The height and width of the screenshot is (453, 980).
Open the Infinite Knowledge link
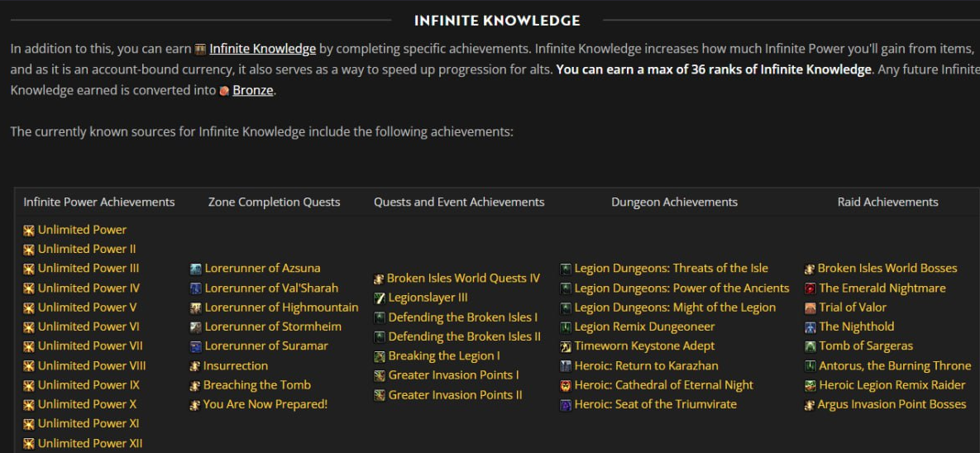[x=262, y=49]
